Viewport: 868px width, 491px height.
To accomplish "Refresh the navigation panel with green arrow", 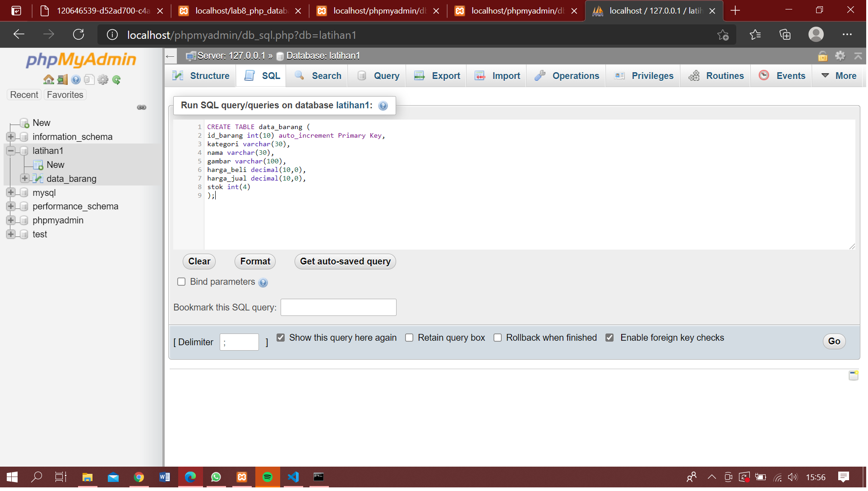I will [x=116, y=79].
